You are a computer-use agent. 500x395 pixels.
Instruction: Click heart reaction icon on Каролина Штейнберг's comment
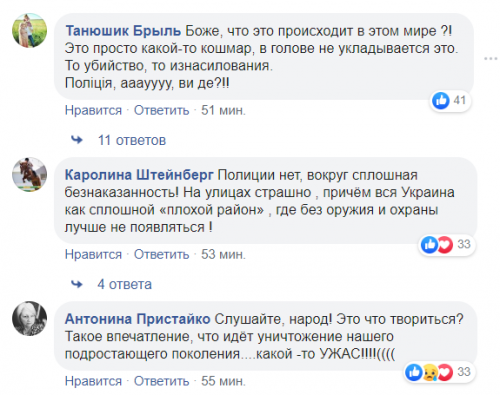(x=445, y=245)
